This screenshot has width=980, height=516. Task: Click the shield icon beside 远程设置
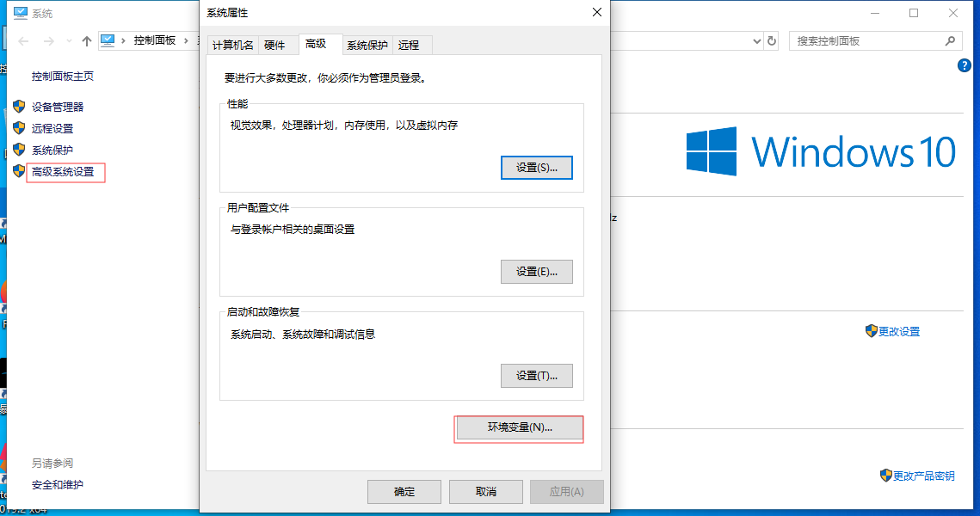click(20, 128)
